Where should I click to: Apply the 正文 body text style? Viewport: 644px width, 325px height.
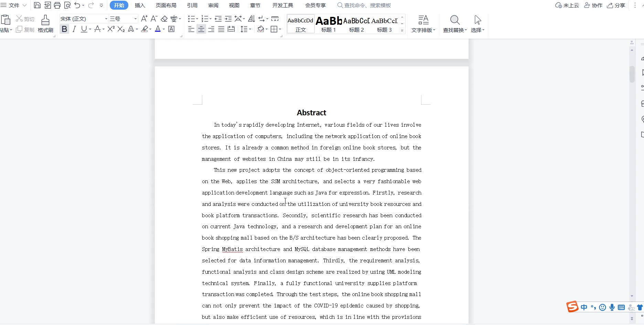(301, 24)
